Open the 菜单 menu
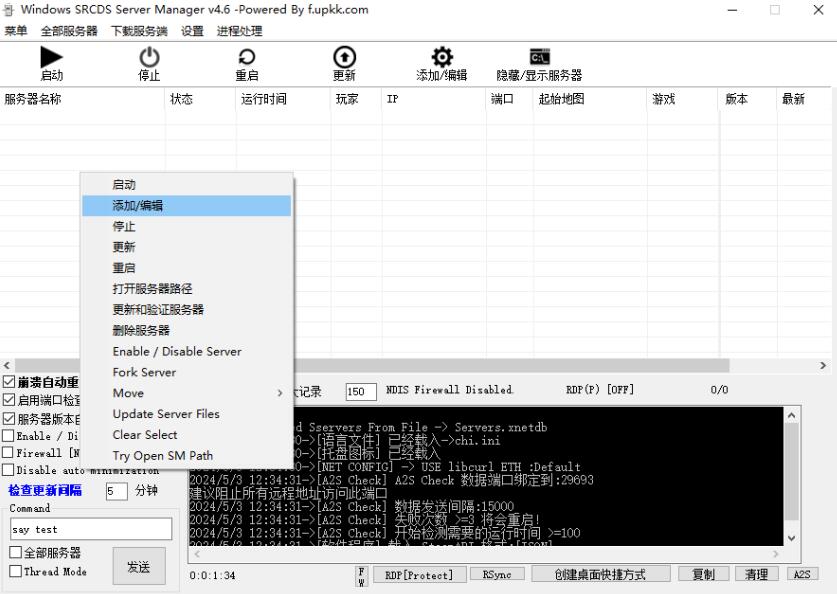 [x=16, y=31]
